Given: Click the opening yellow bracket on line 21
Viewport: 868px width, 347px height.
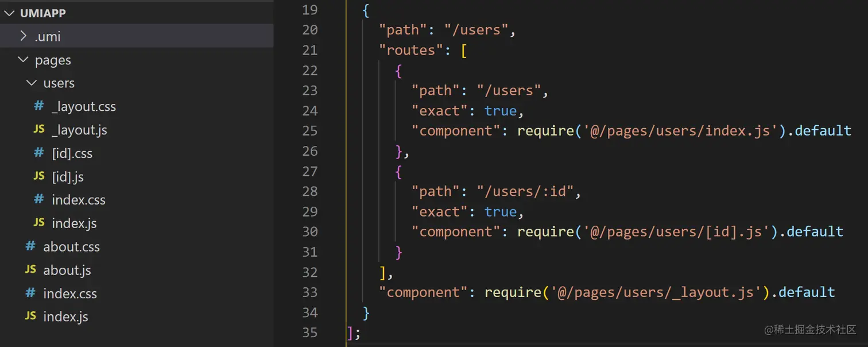Looking at the screenshot, I should (464, 51).
